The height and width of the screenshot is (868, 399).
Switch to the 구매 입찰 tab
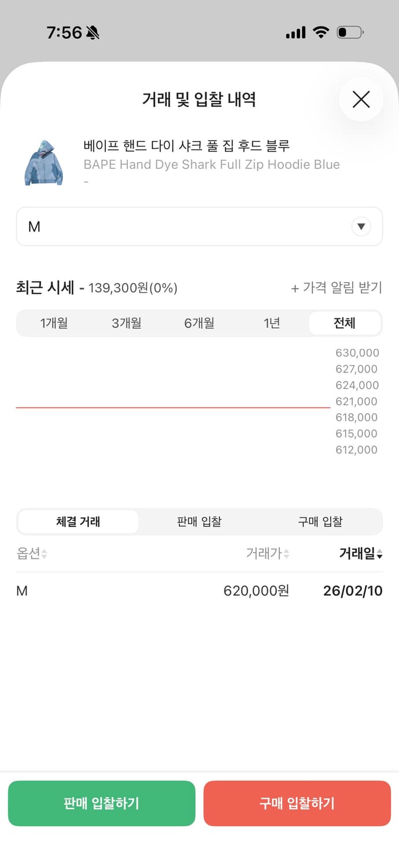[320, 521]
